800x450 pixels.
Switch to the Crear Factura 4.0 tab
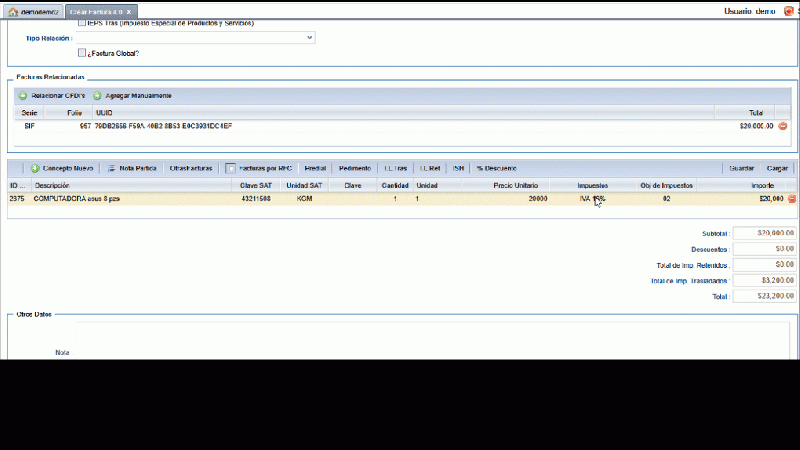94,11
